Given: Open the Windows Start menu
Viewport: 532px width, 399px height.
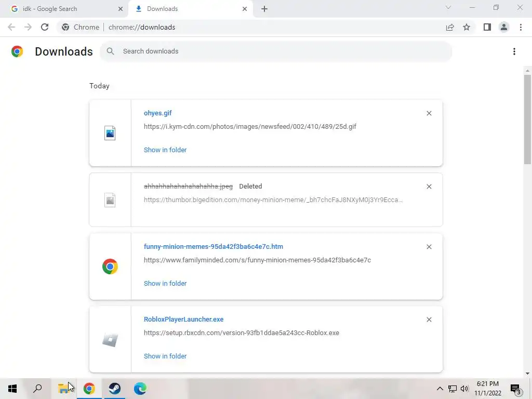Looking at the screenshot, I should [12, 389].
